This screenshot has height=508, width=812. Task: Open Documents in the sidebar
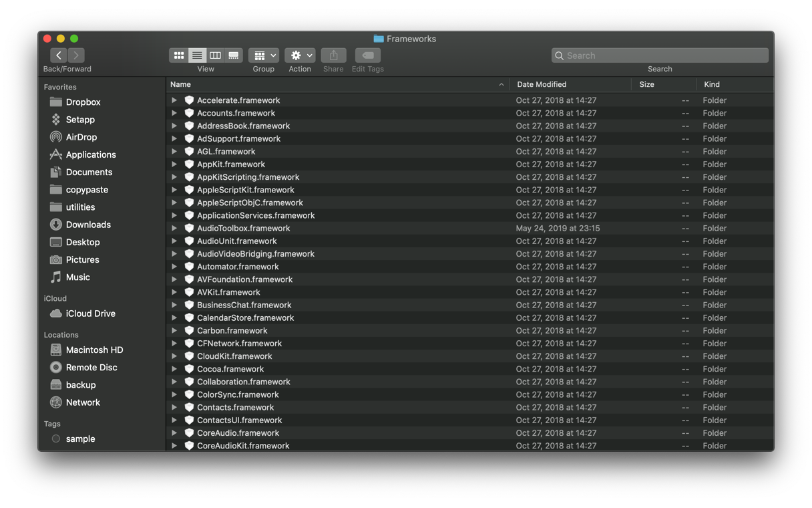[x=89, y=172]
